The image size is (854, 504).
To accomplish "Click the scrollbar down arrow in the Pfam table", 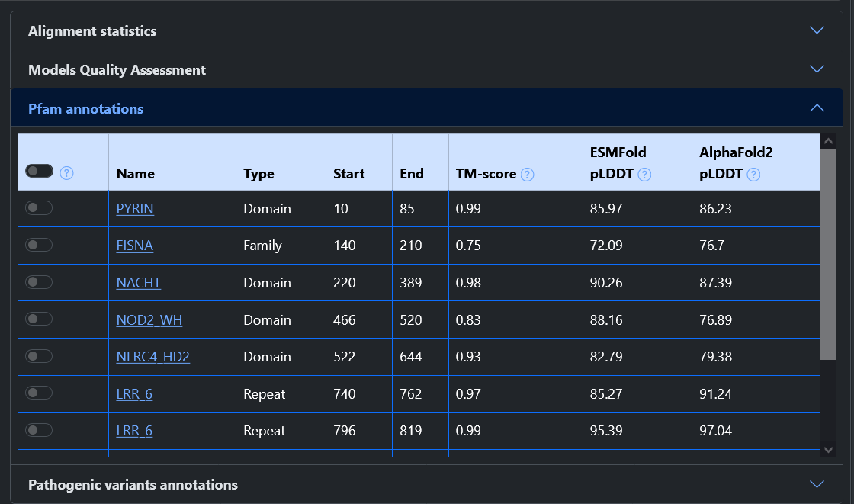I will pyautogui.click(x=828, y=450).
